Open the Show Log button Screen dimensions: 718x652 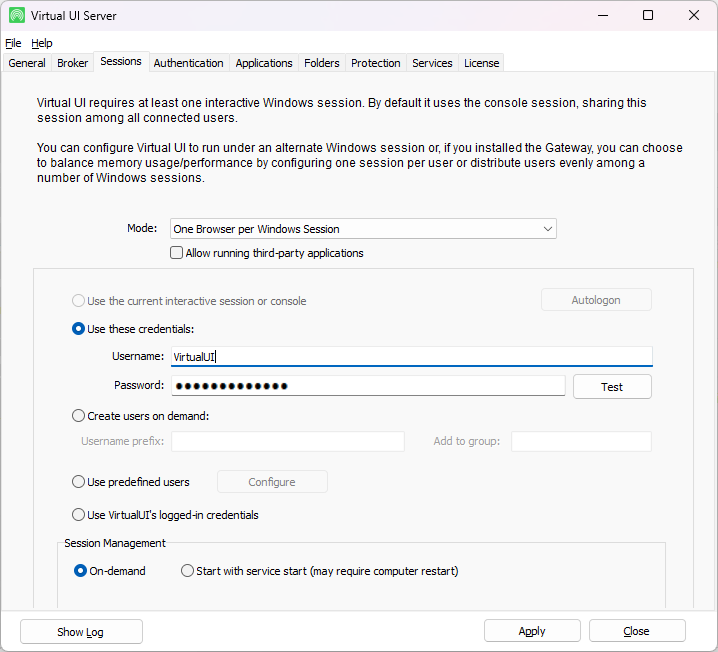point(81,631)
